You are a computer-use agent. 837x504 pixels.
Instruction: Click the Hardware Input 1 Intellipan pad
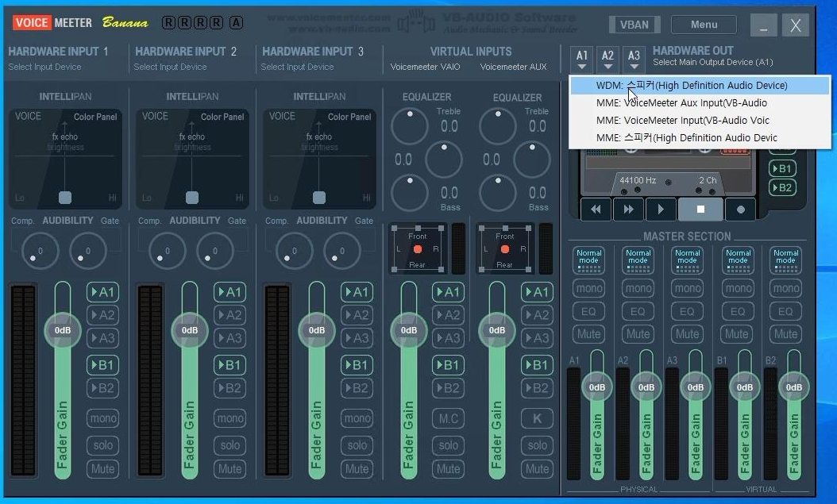(x=65, y=159)
